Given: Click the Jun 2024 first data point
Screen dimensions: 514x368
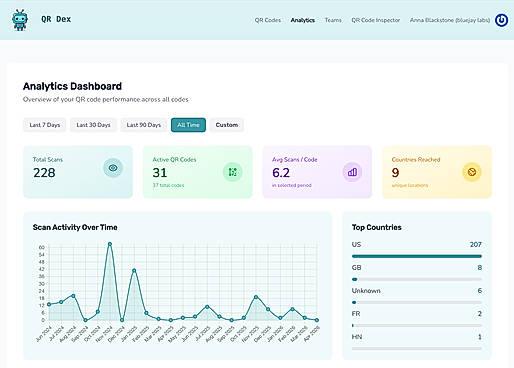Looking at the screenshot, I should (49, 304).
